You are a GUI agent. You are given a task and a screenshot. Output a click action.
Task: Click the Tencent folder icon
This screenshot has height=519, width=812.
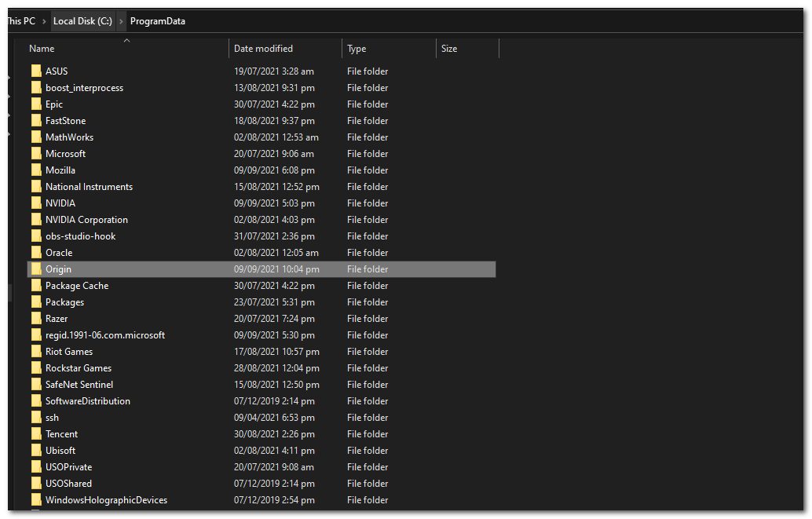point(36,433)
